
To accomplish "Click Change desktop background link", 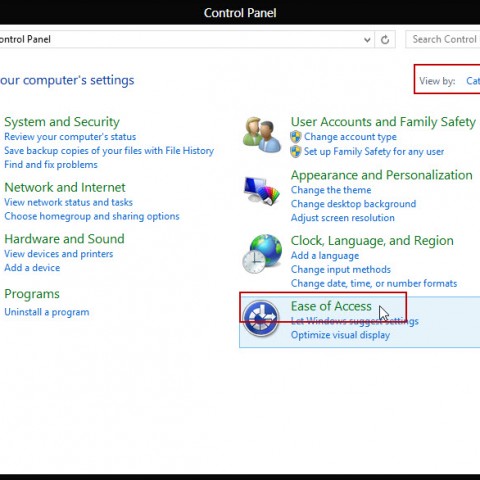I will coord(353,204).
